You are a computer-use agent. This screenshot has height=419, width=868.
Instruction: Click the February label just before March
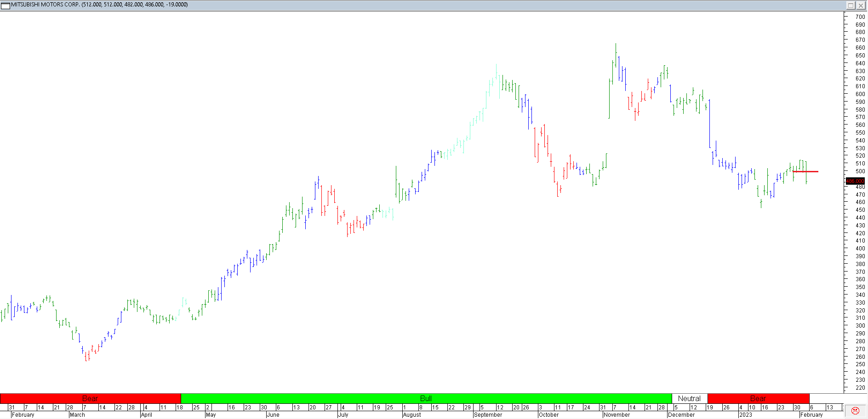[x=23, y=414]
